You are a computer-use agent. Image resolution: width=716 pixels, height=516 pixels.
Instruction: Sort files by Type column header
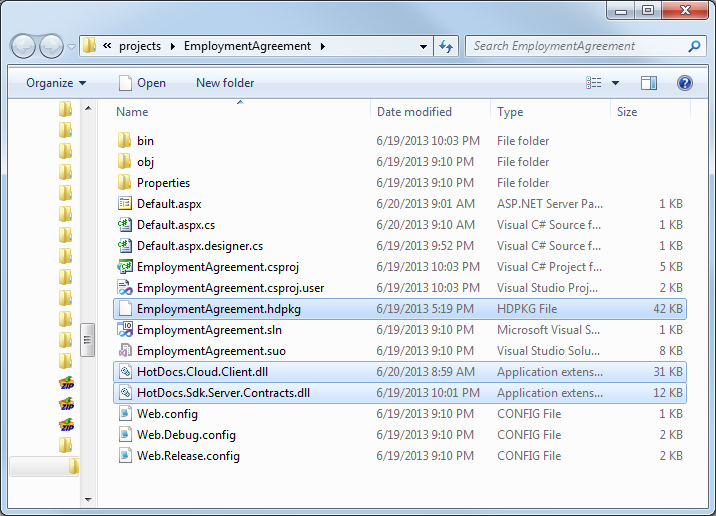pos(510,112)
